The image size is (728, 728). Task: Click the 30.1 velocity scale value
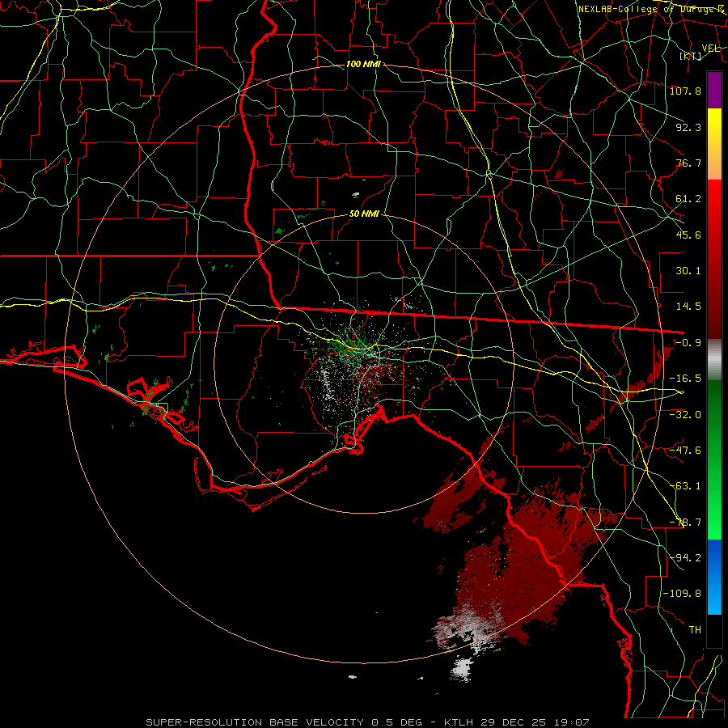pos(688,271)
